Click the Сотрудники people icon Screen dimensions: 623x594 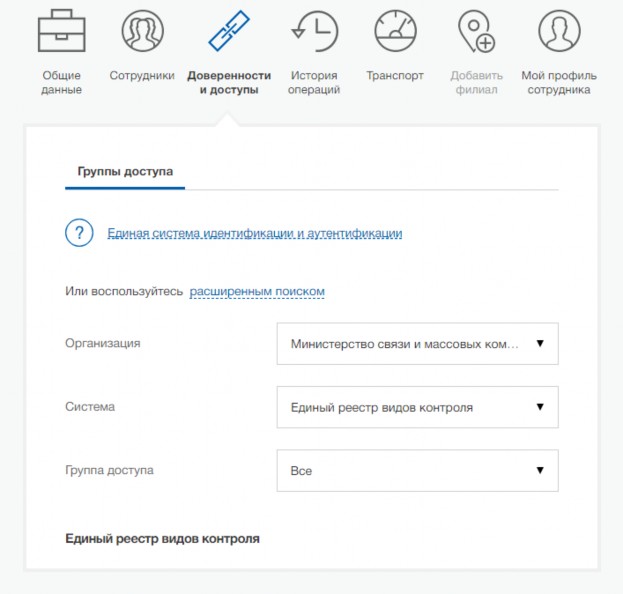pyautogui.click(x=143, y=31)
